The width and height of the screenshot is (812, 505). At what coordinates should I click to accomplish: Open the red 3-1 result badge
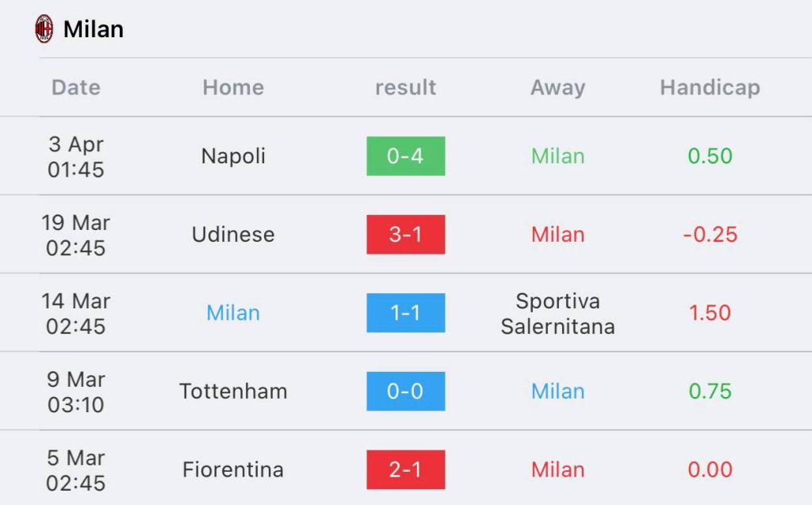tap(405, 235)
